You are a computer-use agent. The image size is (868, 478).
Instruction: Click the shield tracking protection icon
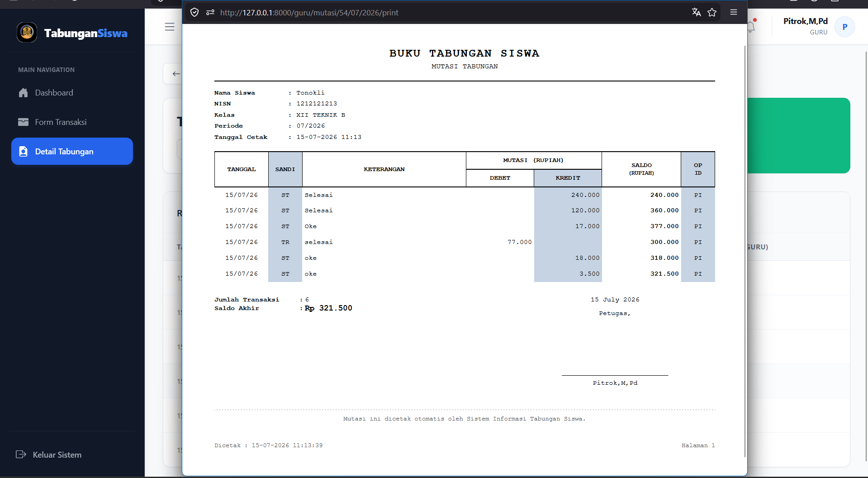[x=194, y=12]
